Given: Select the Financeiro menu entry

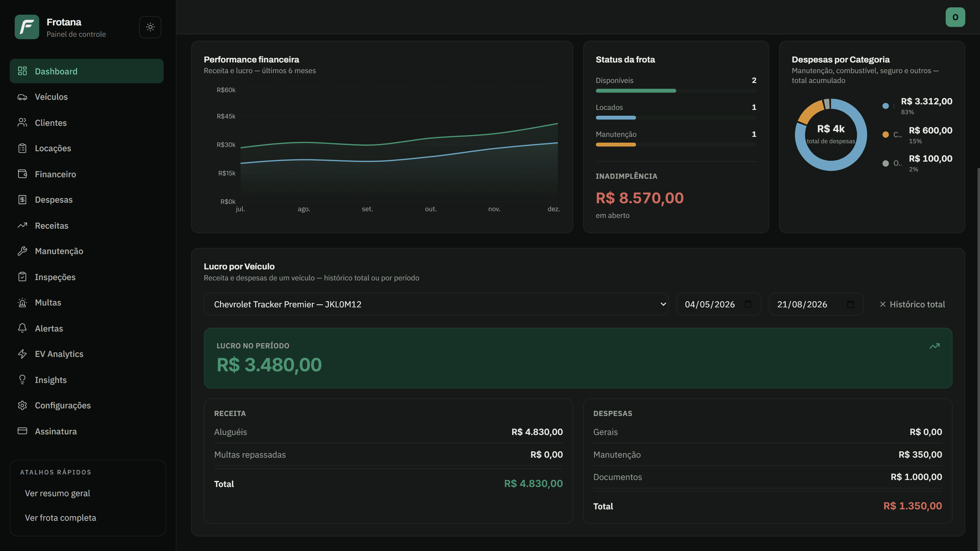Looking at the screenshot, I should pyautogui.click(x=87, y=174).
